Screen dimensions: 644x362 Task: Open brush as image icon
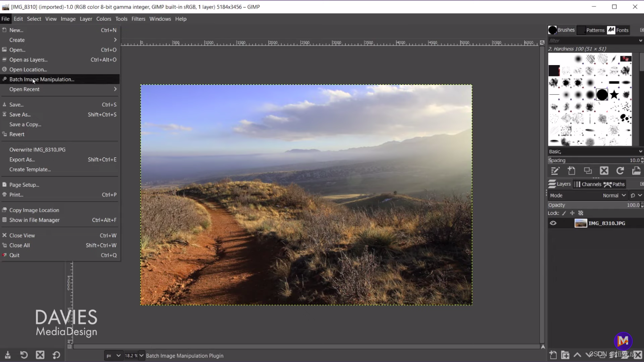pyautogui.click(x=636, y=171)
